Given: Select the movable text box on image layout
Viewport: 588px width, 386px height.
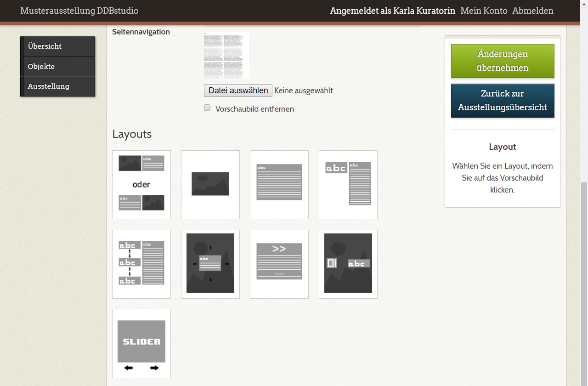Looking at the screenshot, I should click(210, 264).
